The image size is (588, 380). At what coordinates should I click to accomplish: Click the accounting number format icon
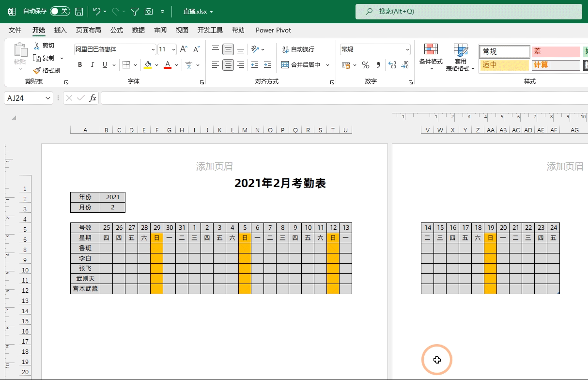point(346,65)
